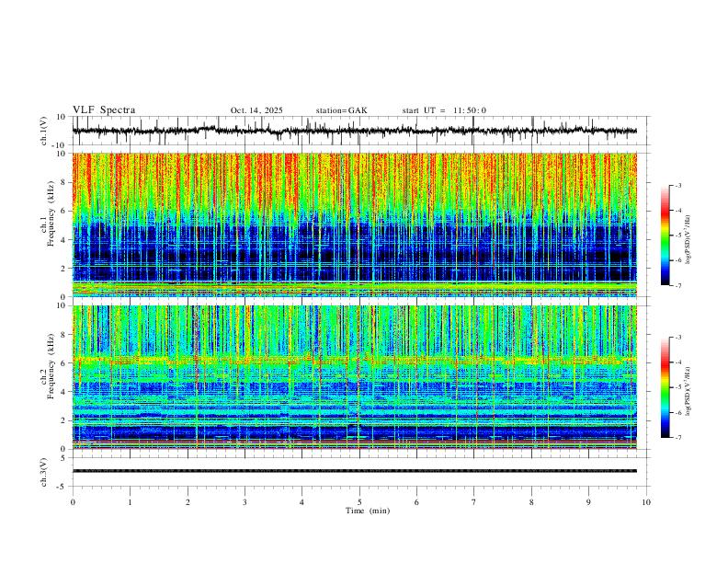Click time-axis tick label "7"

pyautogui.click(x=474, y=502)
